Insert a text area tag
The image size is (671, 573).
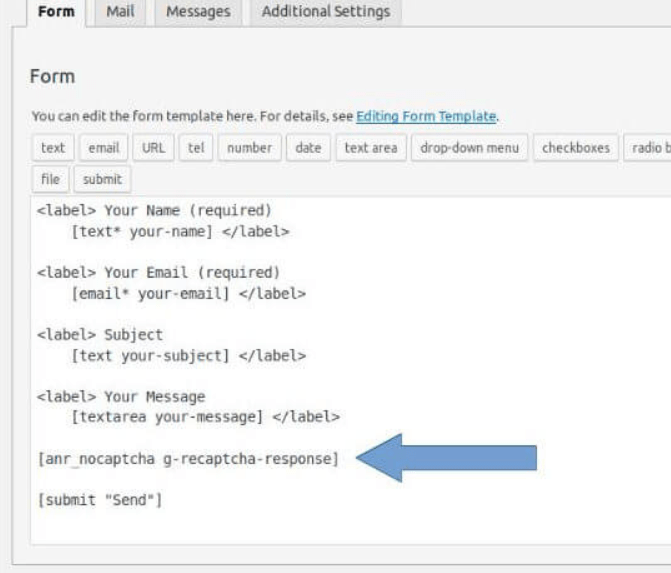point(371,148)
